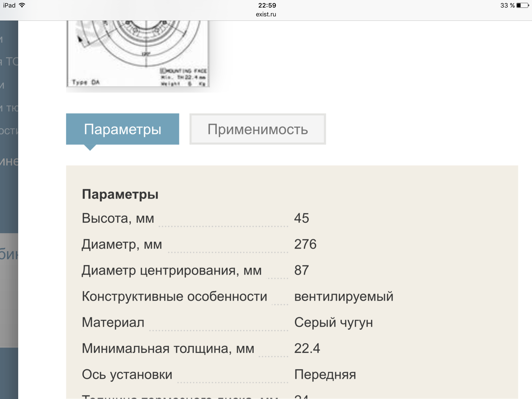The width and height of the screenshot is (532, 399).
Task: Click the Серый чугун material value
Action: (x=333, y=322)
